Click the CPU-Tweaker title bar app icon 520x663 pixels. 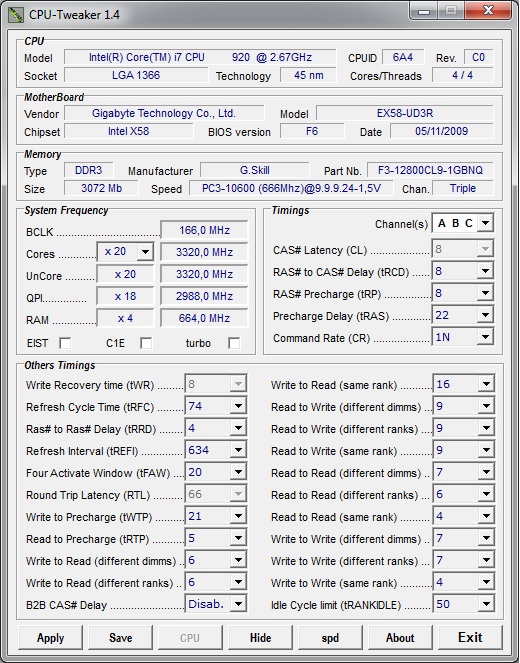[16, 15]
